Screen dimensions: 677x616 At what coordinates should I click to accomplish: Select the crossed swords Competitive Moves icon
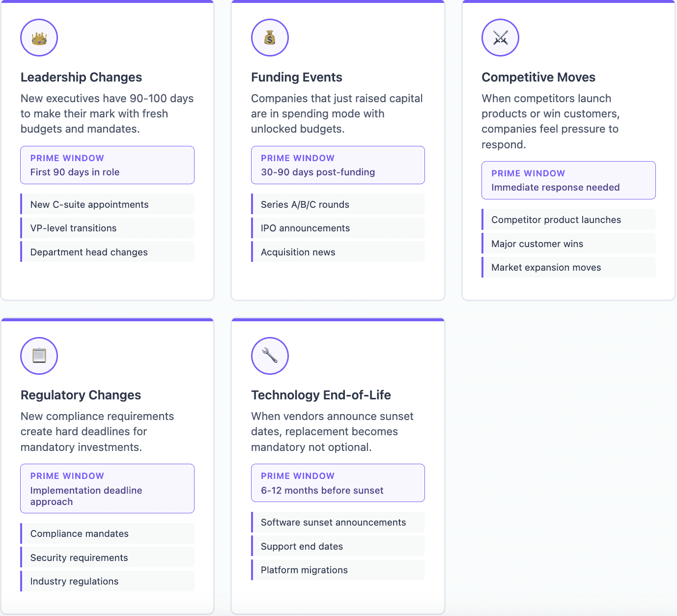tap(500, 37)
